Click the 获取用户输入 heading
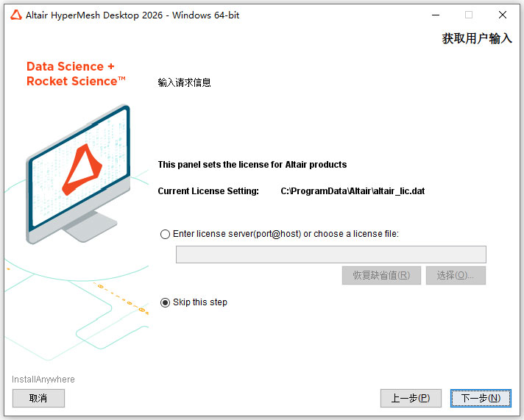Screen dimensions: 524x420 click(x=477, y=38)
